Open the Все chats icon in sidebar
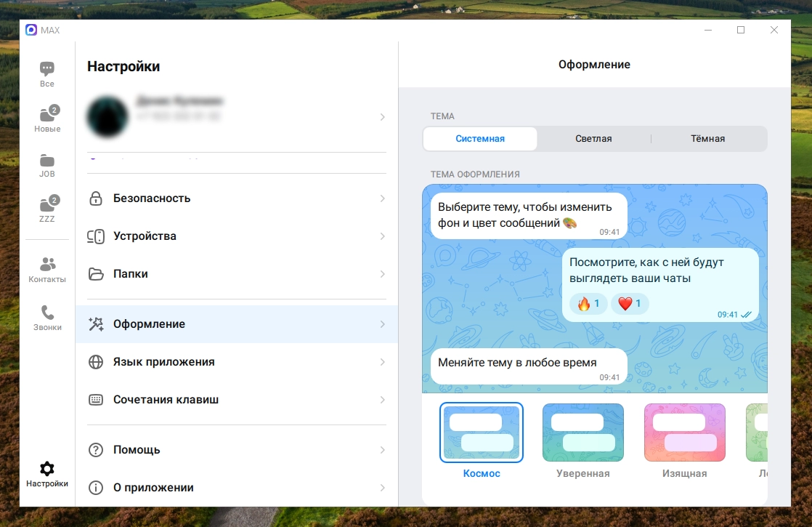 coord(47,68)
